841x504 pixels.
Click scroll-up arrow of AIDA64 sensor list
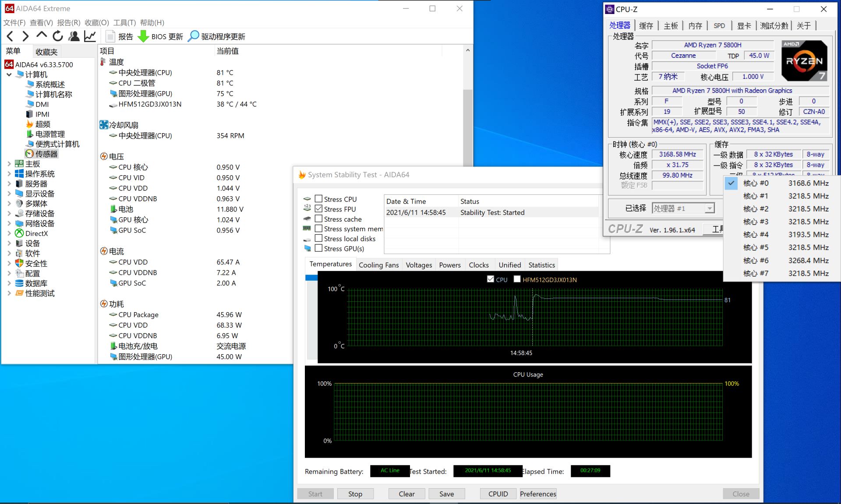click(x=468, y=50)
